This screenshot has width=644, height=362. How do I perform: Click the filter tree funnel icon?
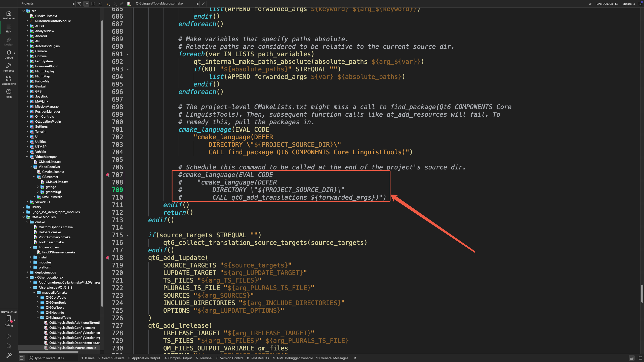click(79, 4)
